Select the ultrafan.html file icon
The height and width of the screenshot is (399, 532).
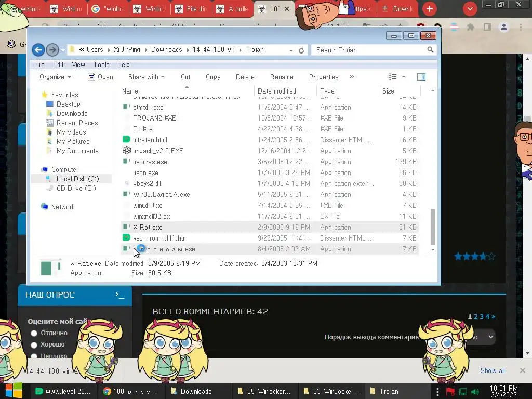click(x=127, y=139)
